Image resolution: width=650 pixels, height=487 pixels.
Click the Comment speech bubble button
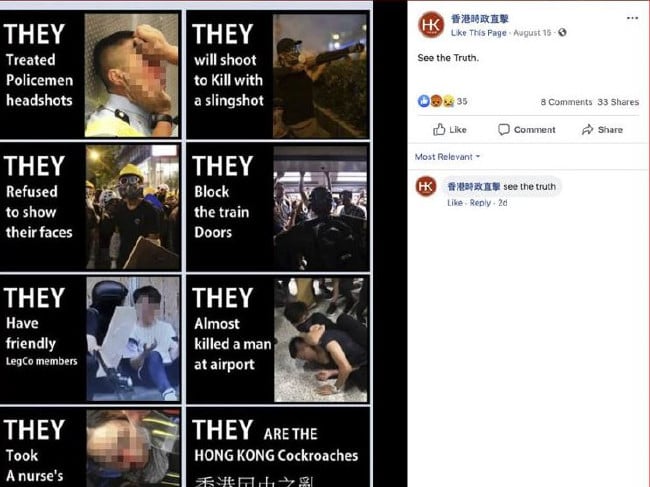coord(526,130)
